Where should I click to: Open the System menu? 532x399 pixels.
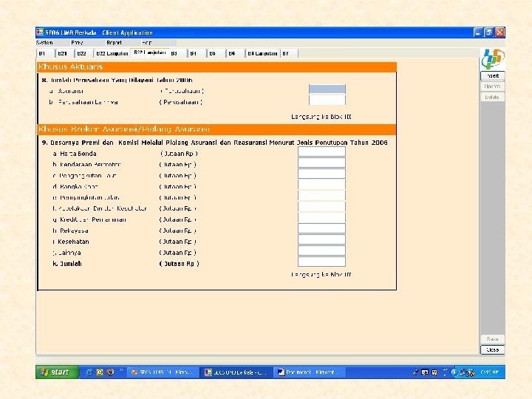(x=44, y=43)
